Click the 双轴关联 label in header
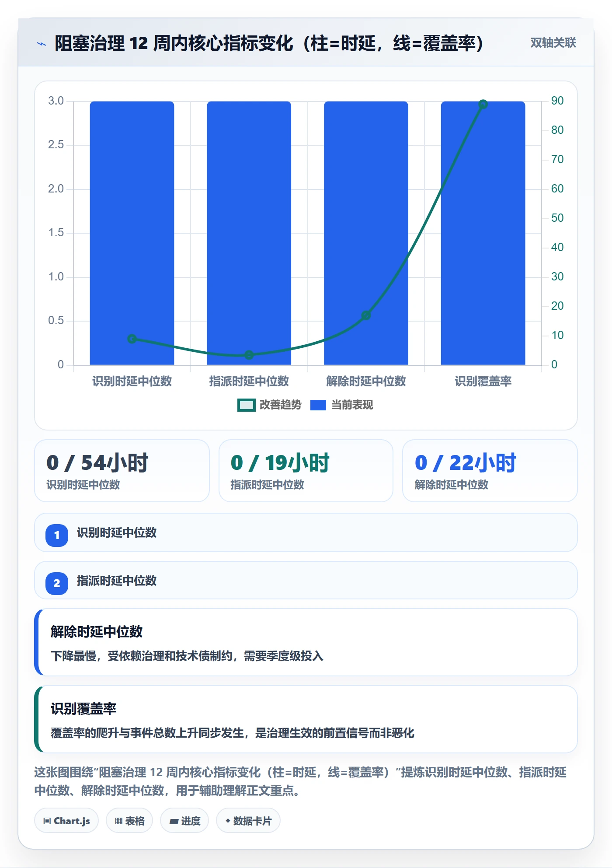Image resolution: width=612 pixels, height=868 pixels. (553, 43)
